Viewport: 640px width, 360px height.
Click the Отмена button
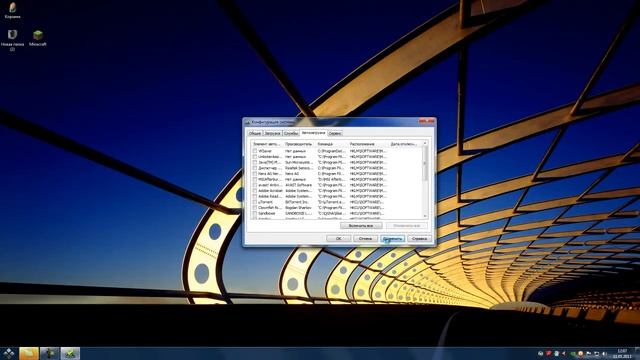pos(365,238)
